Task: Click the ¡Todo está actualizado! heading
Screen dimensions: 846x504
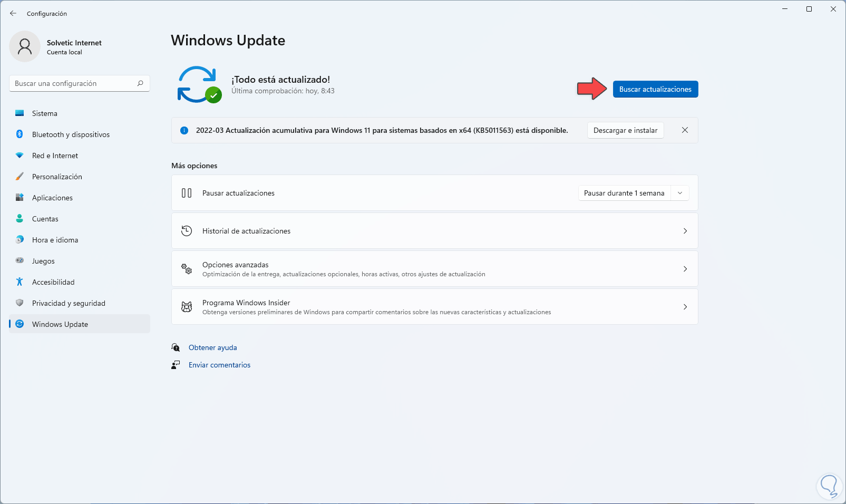Action: [x=281, y=80]
